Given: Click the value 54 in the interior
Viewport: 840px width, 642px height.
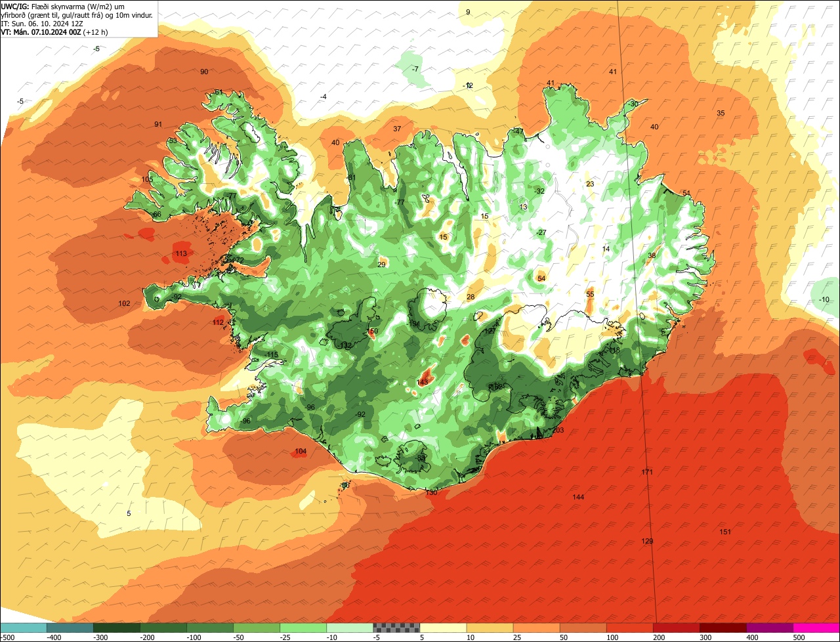Looking at the screenshot, I should tap(541, 278).
